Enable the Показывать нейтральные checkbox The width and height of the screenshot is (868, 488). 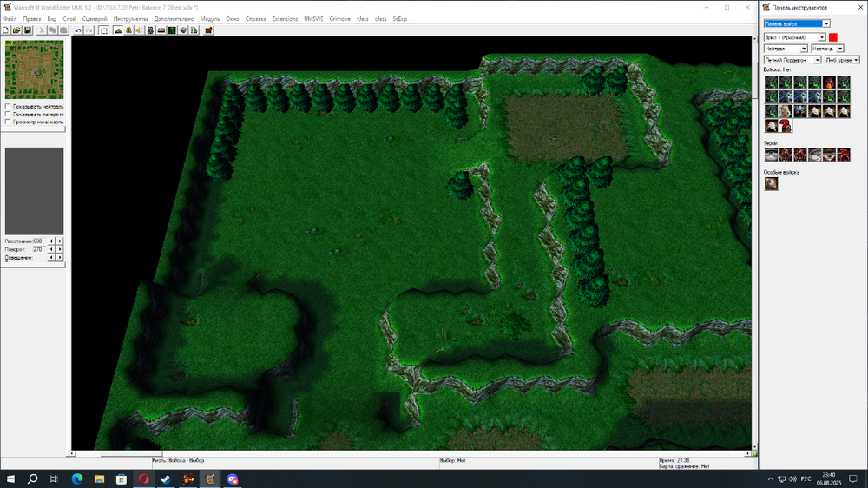pos(8,107)
